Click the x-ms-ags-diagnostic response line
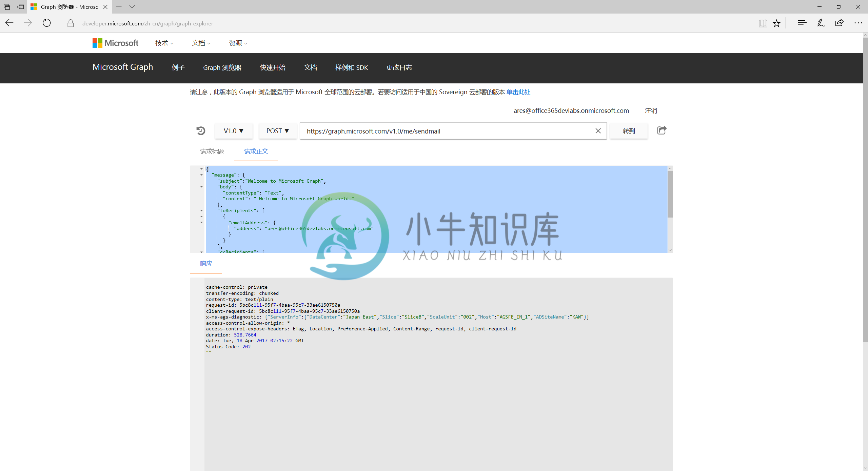The image size is (868, 471). (x=397, y=317)
